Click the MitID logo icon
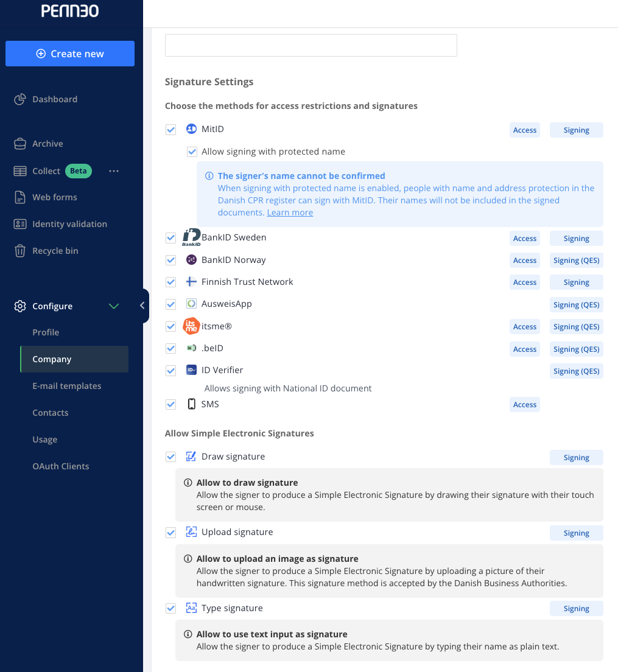 [191, 129]
